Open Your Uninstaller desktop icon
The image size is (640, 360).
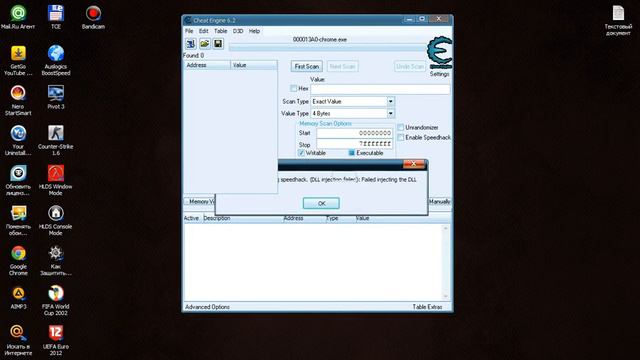point(18,140)
